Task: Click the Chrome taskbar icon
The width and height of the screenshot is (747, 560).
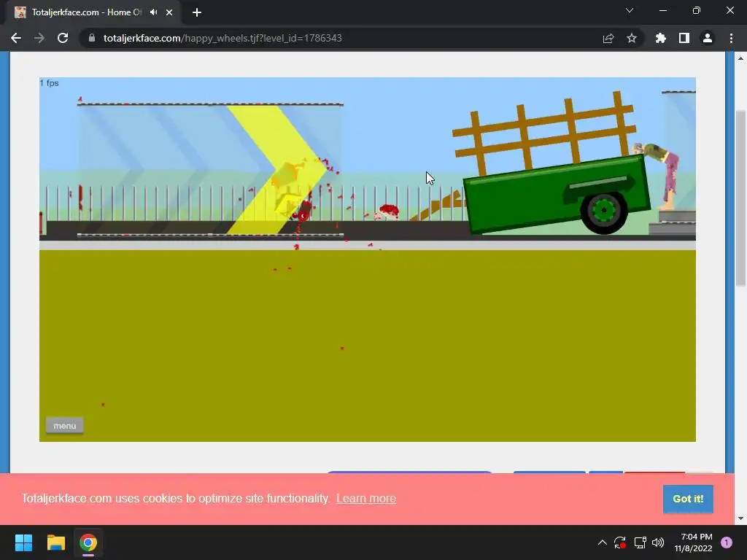Action: coord(88,542)
